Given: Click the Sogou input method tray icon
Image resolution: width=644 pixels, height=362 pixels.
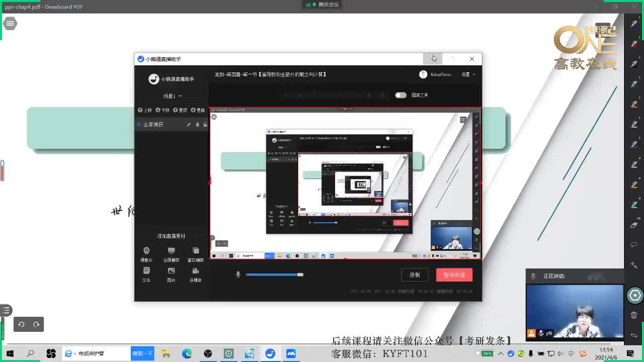Looking at the screenshot, I should [583, 354].
